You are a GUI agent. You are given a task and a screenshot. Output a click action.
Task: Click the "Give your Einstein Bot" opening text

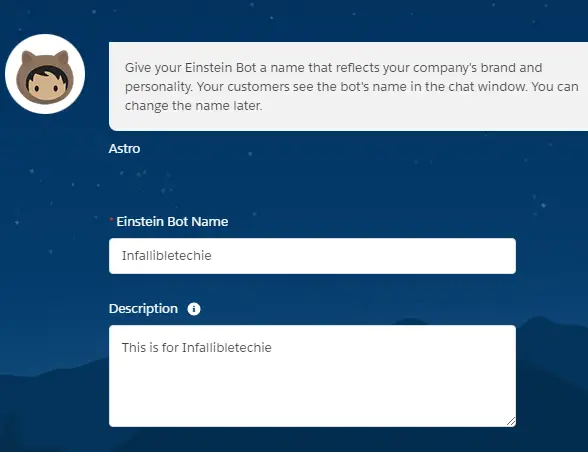pos(190,68)
